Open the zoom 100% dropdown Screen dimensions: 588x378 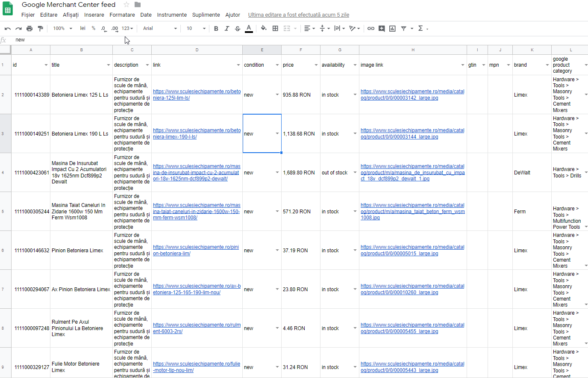[x=62, y=29]
